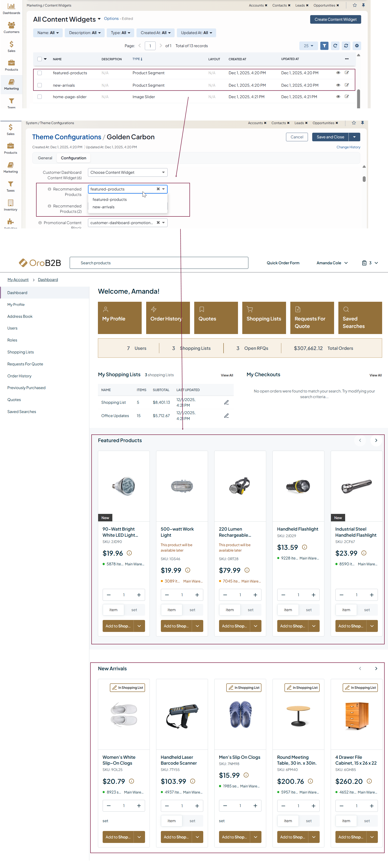Open the Type: All filter dropdown

(x=120, y=33)
